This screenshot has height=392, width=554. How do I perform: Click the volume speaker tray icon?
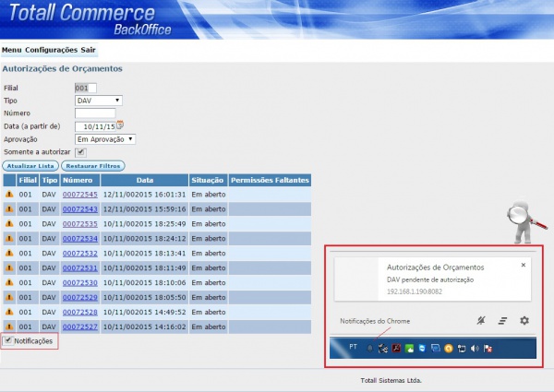pos(474,349)
